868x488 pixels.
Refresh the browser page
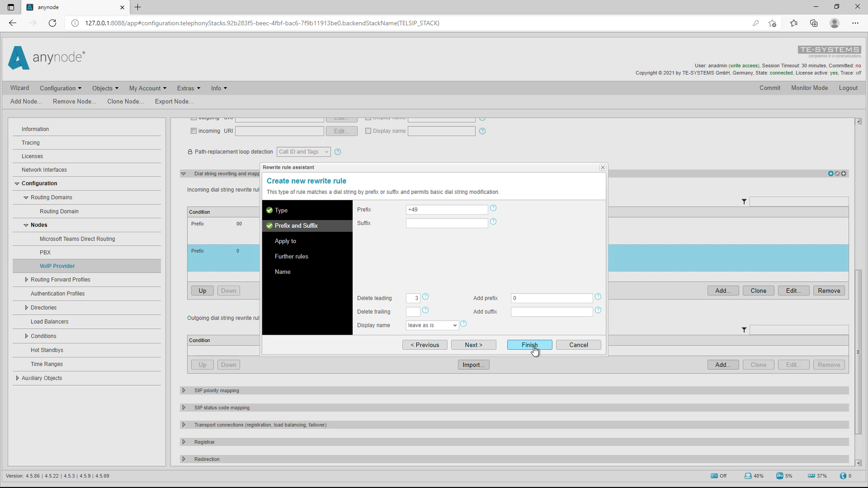pos(52,23)
